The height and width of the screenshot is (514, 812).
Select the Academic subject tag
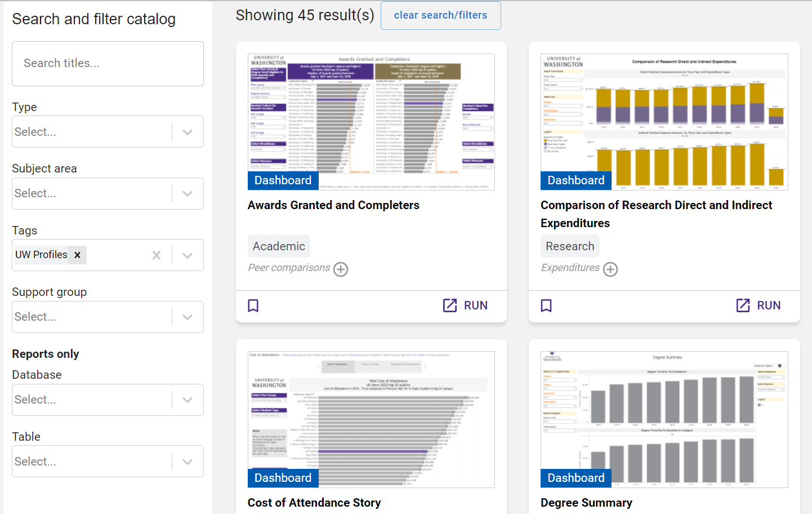point(279,246)
